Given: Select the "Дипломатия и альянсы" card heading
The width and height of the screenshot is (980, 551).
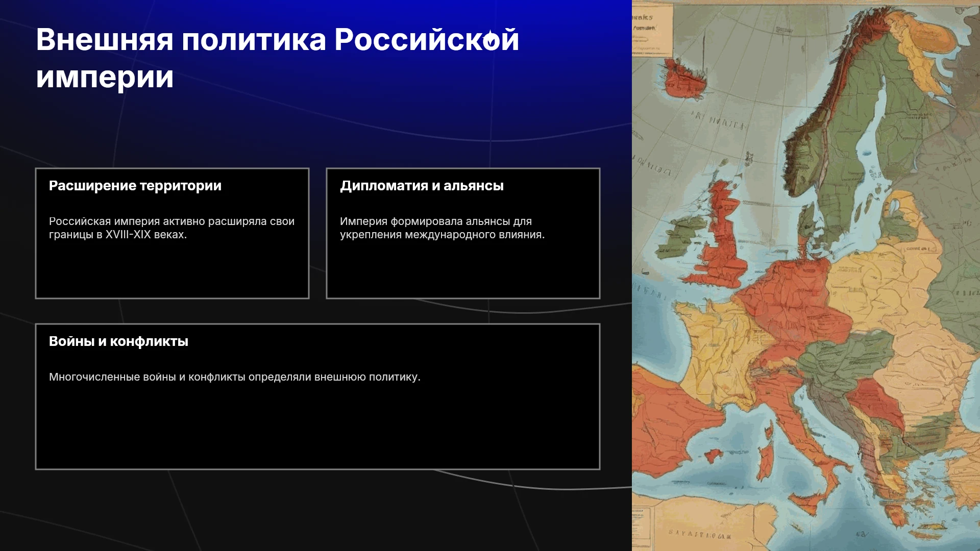Looking at the screenshot, I should (x=422, y=186).
